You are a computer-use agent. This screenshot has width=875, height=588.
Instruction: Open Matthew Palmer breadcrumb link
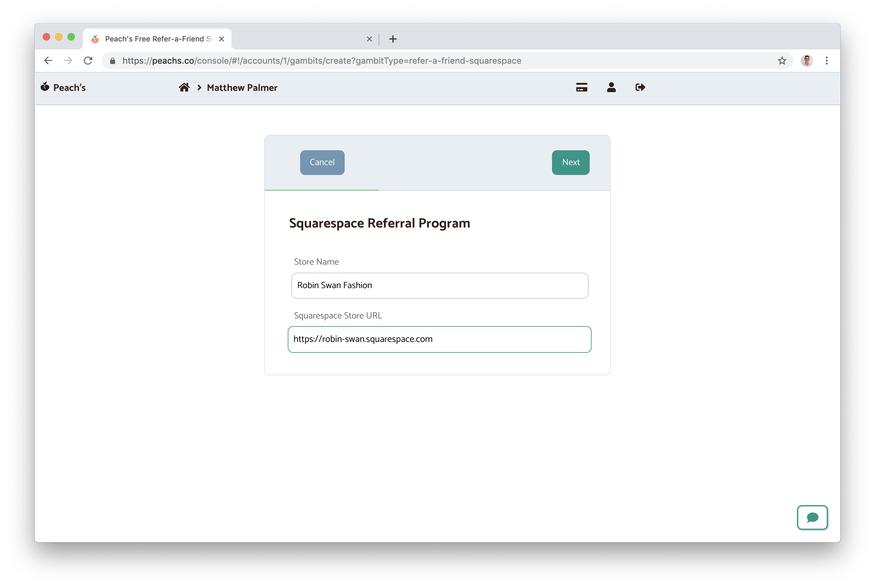coord(242,88)
